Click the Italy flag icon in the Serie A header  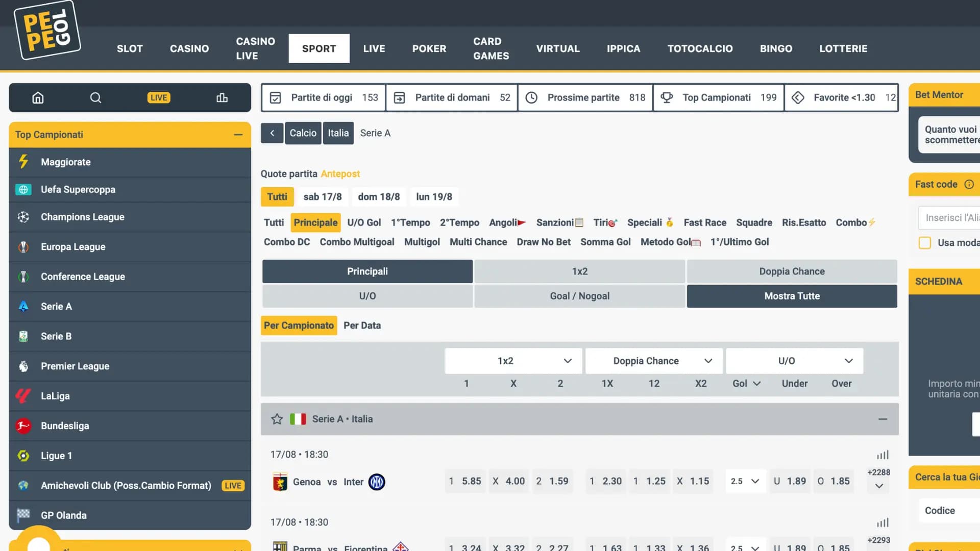(x=299, y=419)
